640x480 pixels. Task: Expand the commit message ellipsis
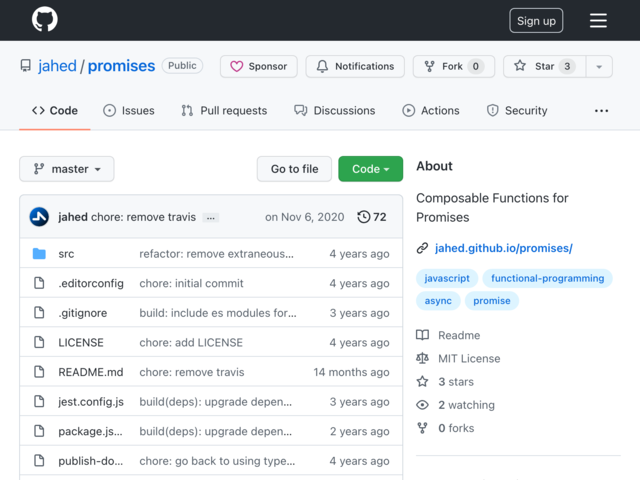point(211,218)
